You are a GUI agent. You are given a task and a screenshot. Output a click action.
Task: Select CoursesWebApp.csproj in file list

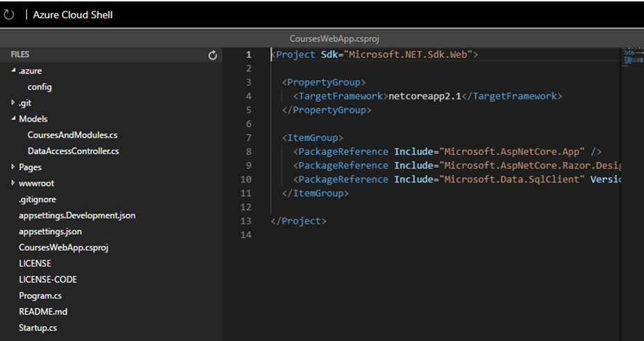(x=64, y=247)
